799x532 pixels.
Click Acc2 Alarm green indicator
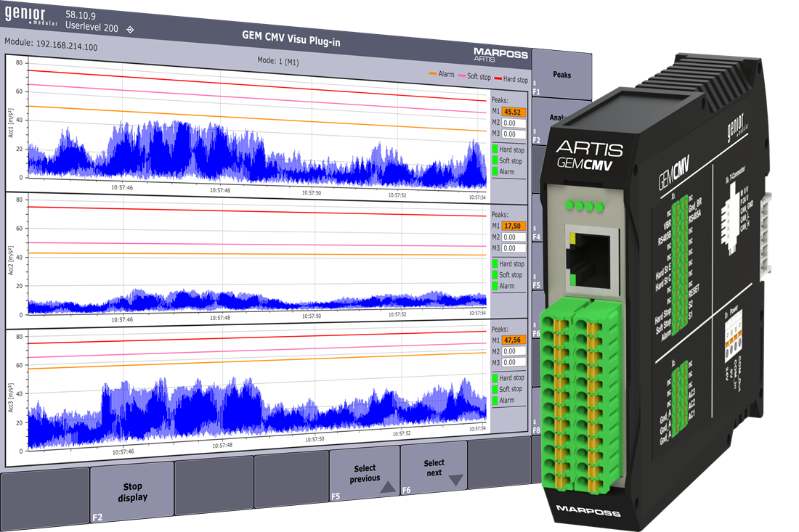pos(495,286)
